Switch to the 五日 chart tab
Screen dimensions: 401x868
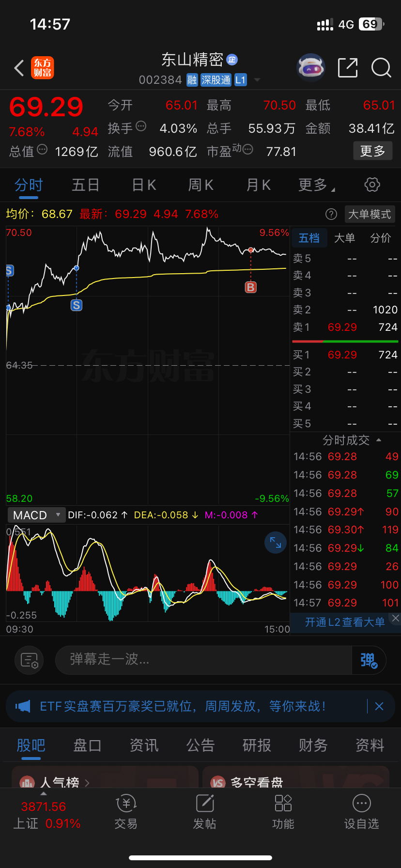coord(86,185)
